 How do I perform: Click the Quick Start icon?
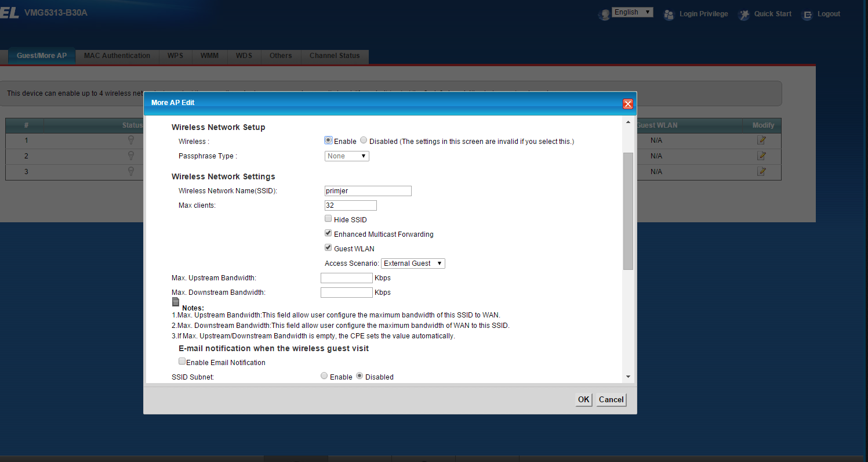click(744, 15)
